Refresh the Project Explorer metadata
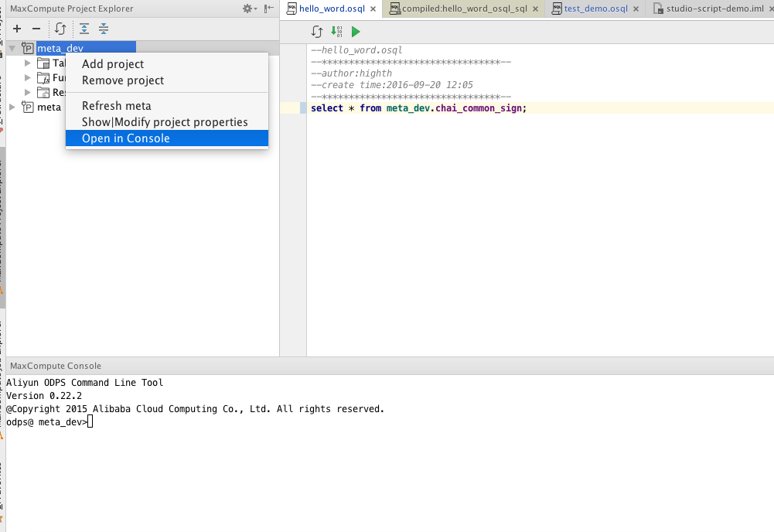Image resolution: width=774 pixels, height=532 pixels. tap(60, 29)
